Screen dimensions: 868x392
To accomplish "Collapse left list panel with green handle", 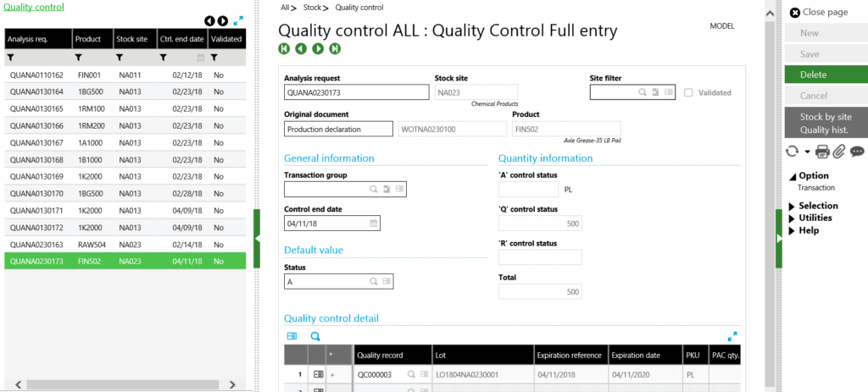I will pos(256,239).
